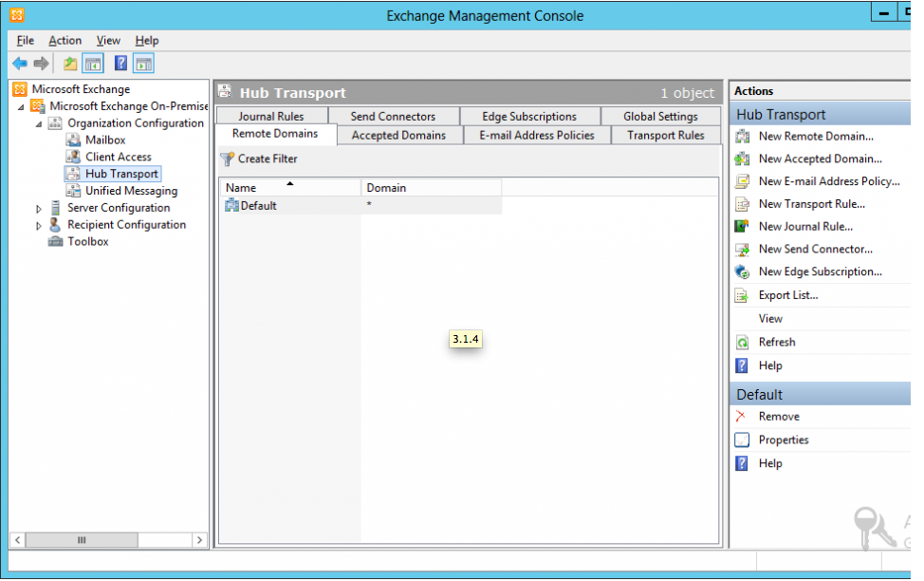Screen dimensions: 924x581
Task: Open the Action menu
Action: coord(65,41)
